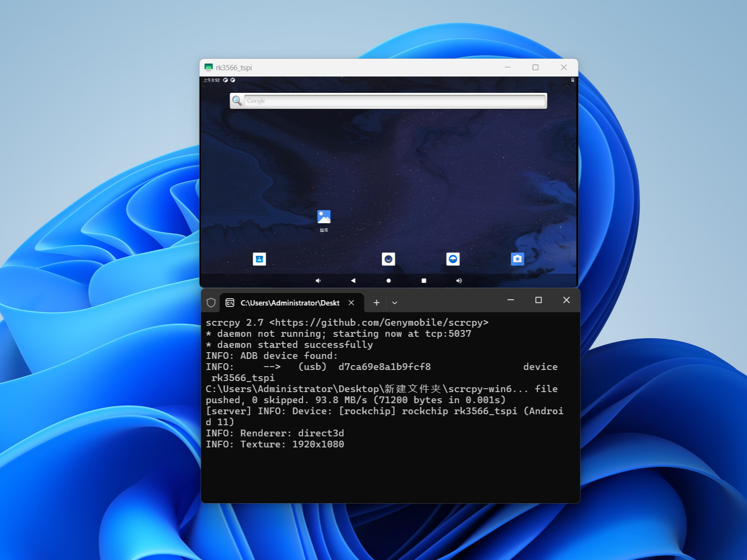This screenshot has height=560, width=747.
Task: Click the "daemon started successfully" line
Action: pyautogui.click(x=289, y=344)
